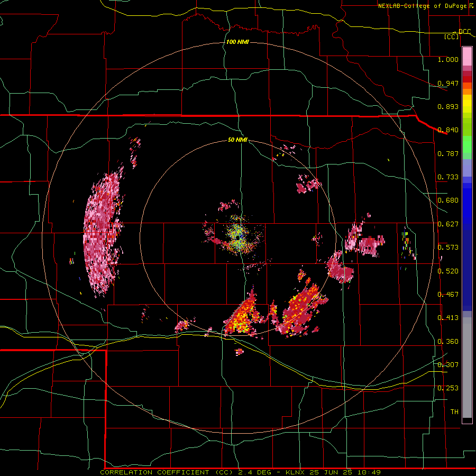
Task: Click the 0.413 scale value
Action: click(448, 318)
